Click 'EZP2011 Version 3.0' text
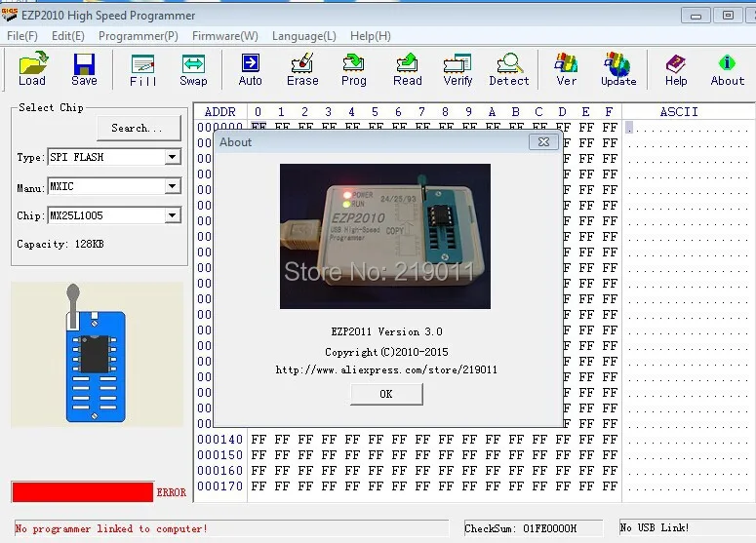Screen dimensions: 756x543 [x=386, y=331]
